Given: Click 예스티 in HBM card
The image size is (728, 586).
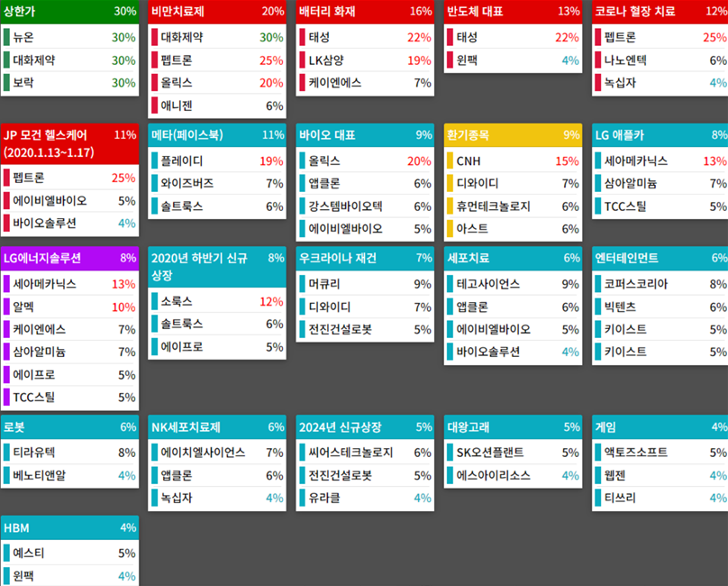Looking at the screenshot, I should pos(69,553).
